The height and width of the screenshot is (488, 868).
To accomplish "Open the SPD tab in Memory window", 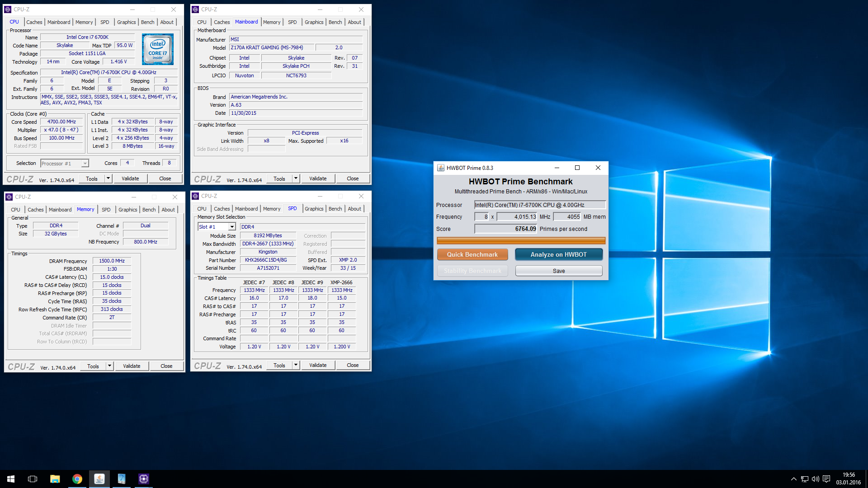I will pyautogui.click(x=106, y=210).
